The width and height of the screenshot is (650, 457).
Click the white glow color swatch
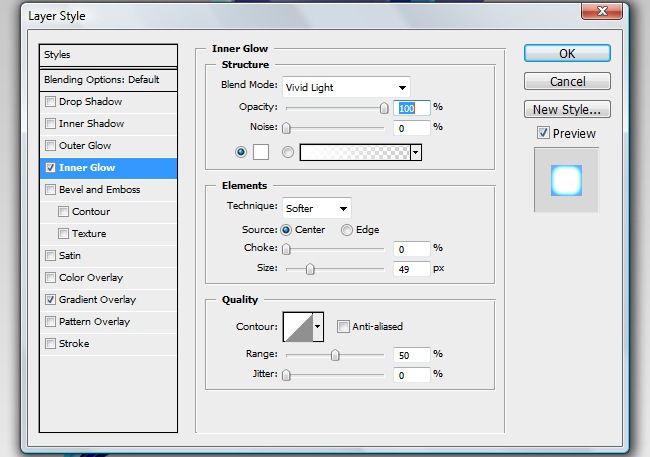(261, 152)
